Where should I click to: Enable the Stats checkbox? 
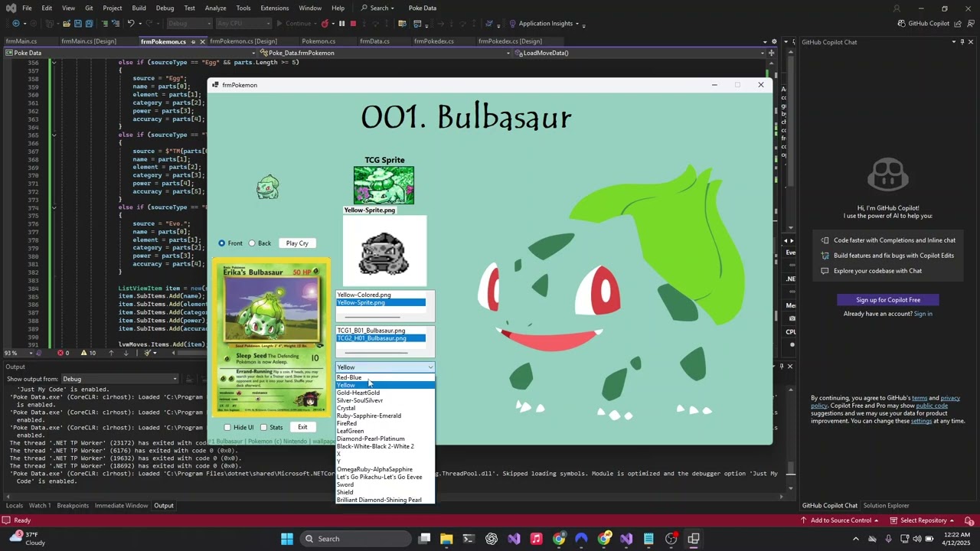[x=272, y=427]
